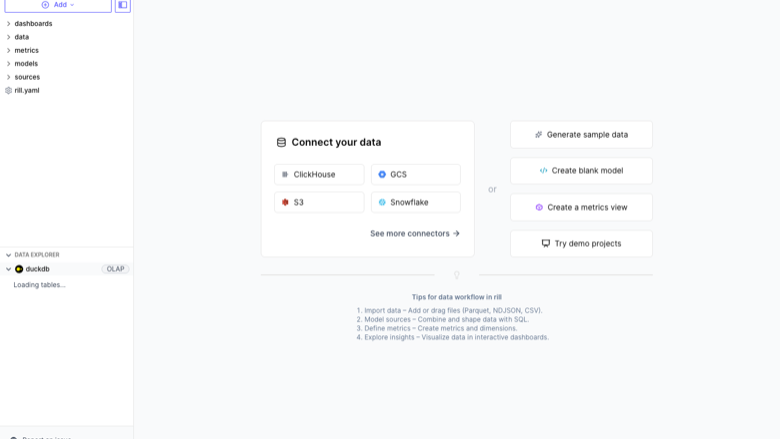780x439 pixels.
Task: Click the Connect your data heading
Action: pyautogui.click(x=336, y=143)
